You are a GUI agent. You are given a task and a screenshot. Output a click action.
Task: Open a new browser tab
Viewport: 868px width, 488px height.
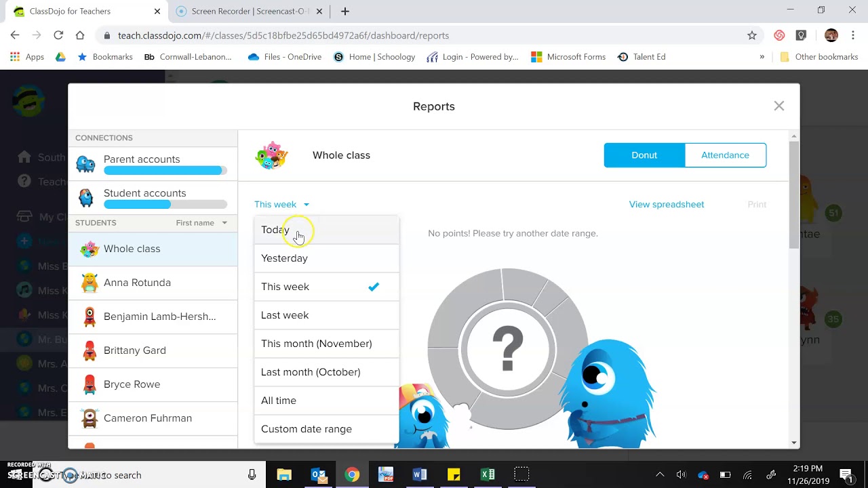(x=345, y=11)
